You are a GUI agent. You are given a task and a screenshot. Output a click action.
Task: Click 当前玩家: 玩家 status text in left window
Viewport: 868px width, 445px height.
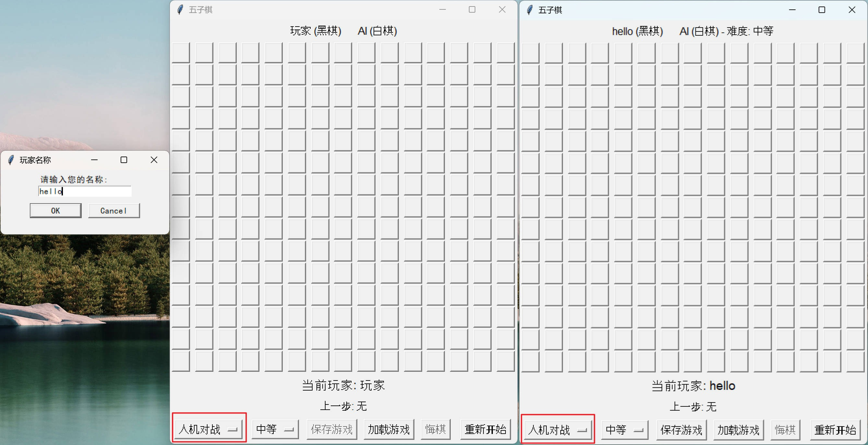(x=343, y=385)
